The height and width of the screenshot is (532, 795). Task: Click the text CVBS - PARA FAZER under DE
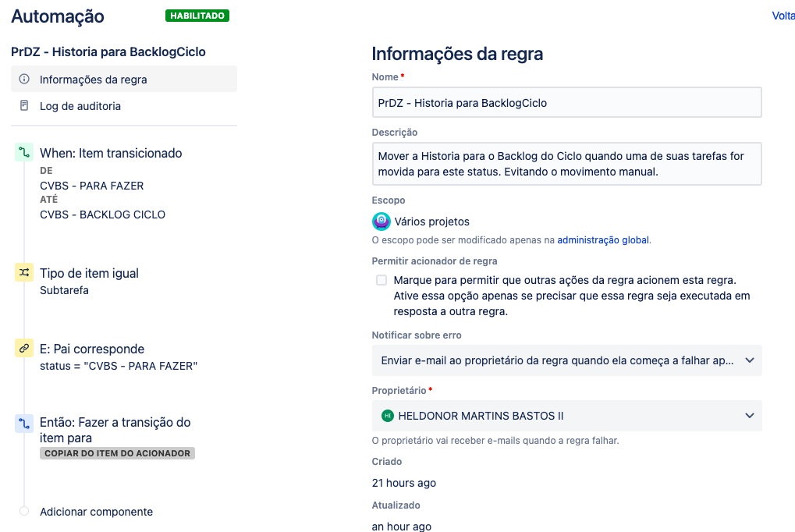(x=92, y=186)
